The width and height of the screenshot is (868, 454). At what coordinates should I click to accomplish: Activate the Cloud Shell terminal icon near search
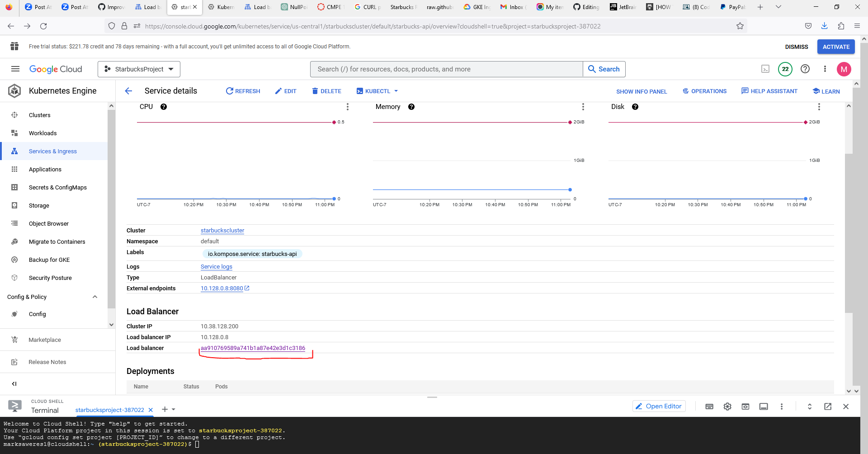tap(765, 69)
